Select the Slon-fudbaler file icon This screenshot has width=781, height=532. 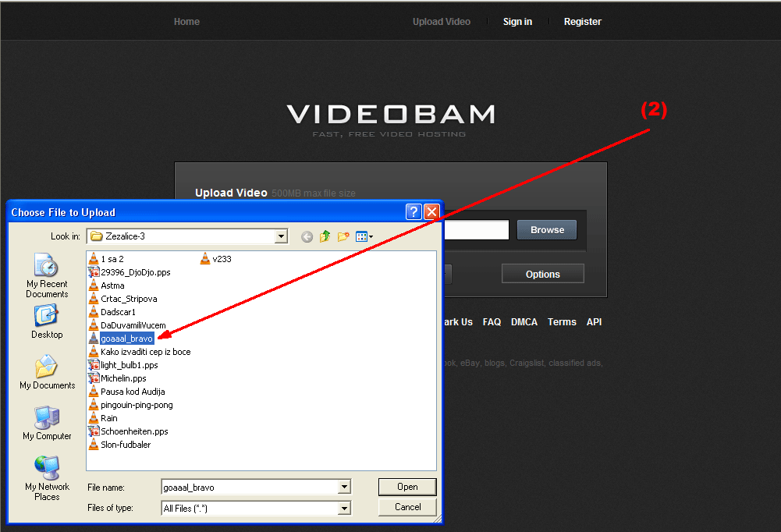94,445
